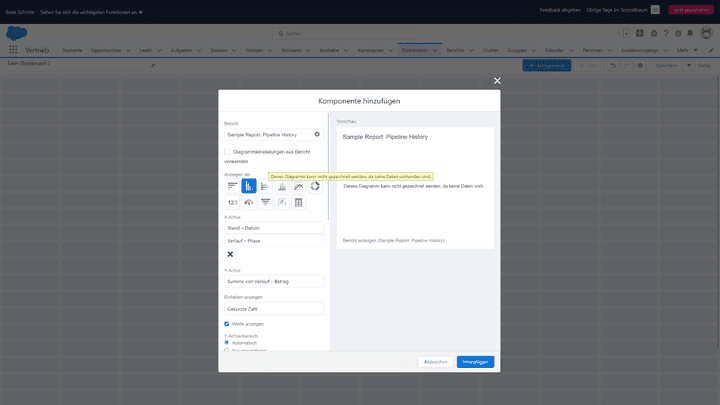This screenshot has width=720, height=405.
Task: Pick the funnel chart type
Action: click(x=265, y=202)
